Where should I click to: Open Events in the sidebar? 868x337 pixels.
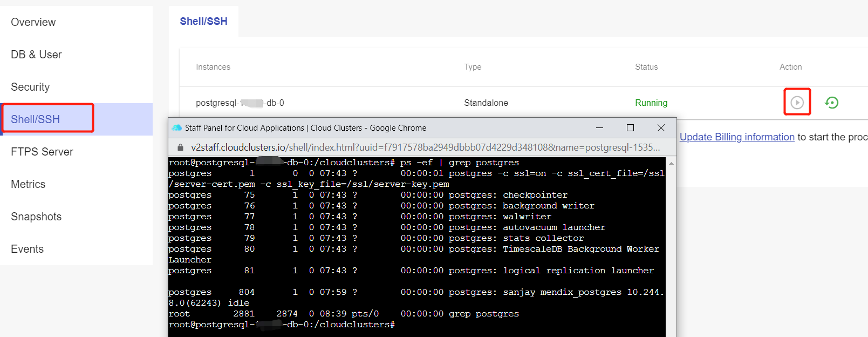coord(27,249)
